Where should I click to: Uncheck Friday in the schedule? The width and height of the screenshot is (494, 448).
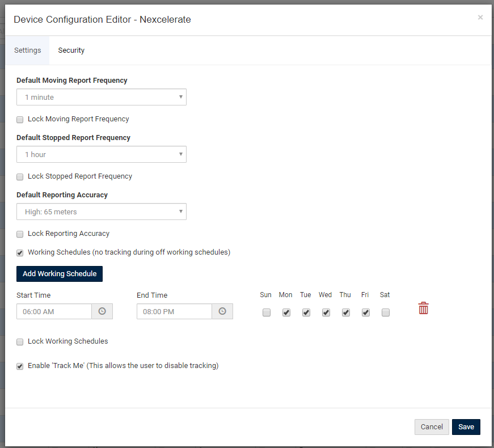[x=366, y=312]
